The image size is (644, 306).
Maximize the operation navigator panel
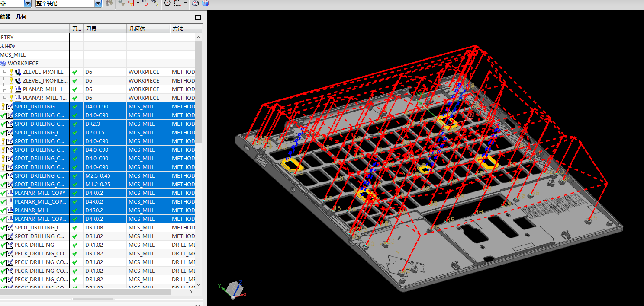click(198, 17)
